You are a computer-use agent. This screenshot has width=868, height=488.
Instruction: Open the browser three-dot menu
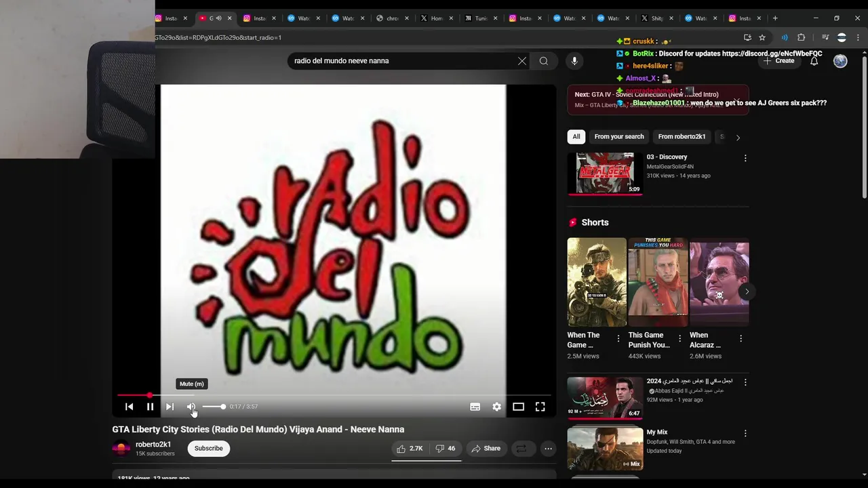pos(859,38)
